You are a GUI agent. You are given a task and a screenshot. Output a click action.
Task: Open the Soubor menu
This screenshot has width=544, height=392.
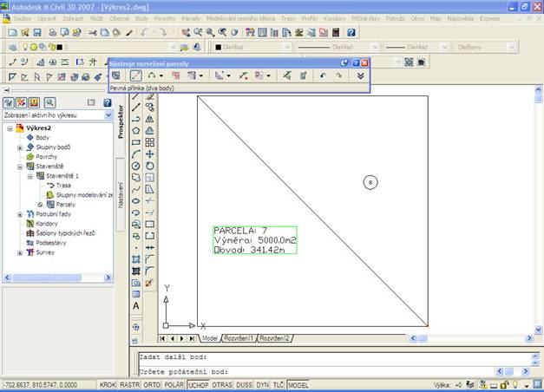point(23,19)
